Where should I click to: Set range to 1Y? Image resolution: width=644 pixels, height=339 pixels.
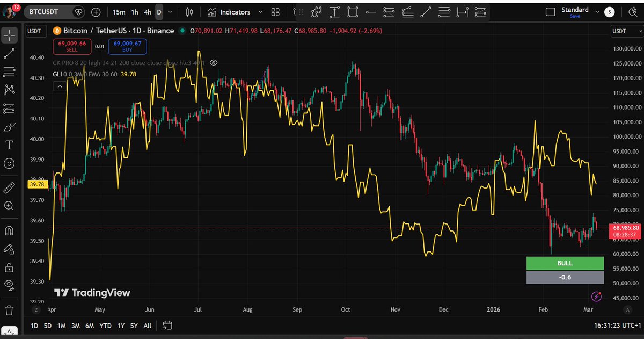coord(121,326)
